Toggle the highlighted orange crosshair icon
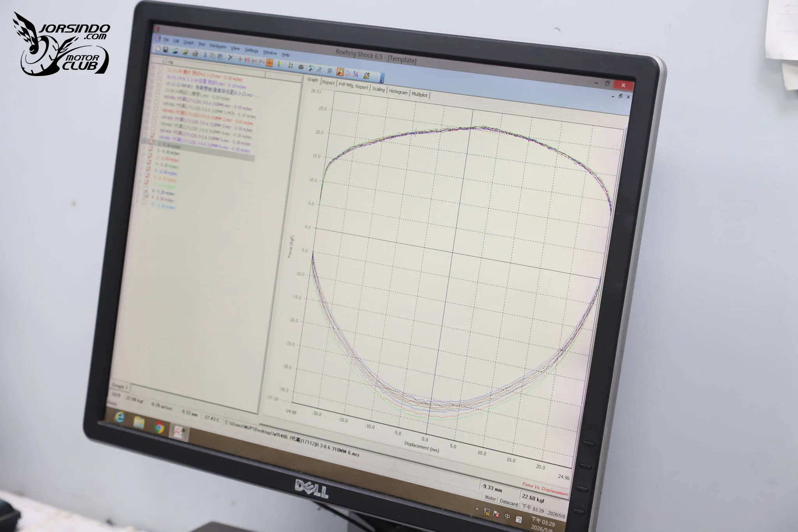Screen dimensions: 798x532 coord(269,62)
